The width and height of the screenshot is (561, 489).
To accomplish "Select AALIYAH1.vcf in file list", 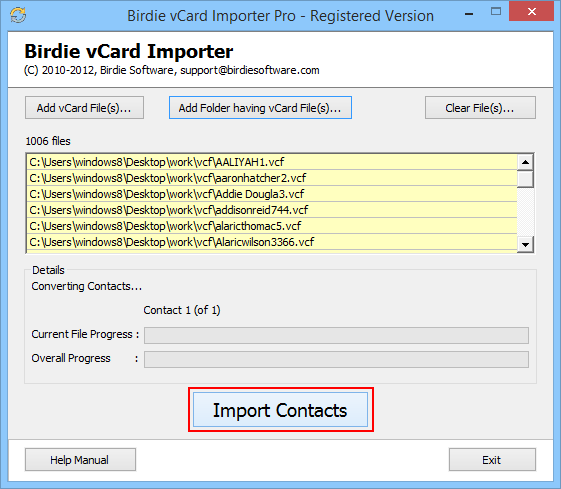I will pos(272,162).
